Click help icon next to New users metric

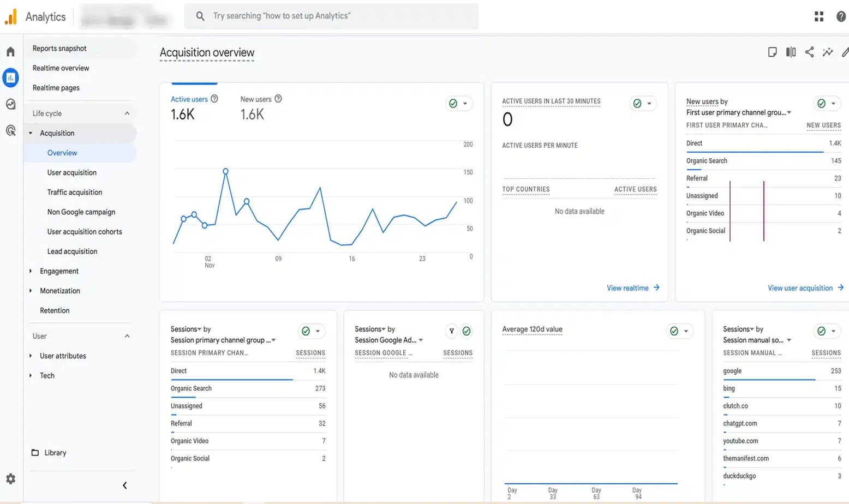tap(278, 99)
